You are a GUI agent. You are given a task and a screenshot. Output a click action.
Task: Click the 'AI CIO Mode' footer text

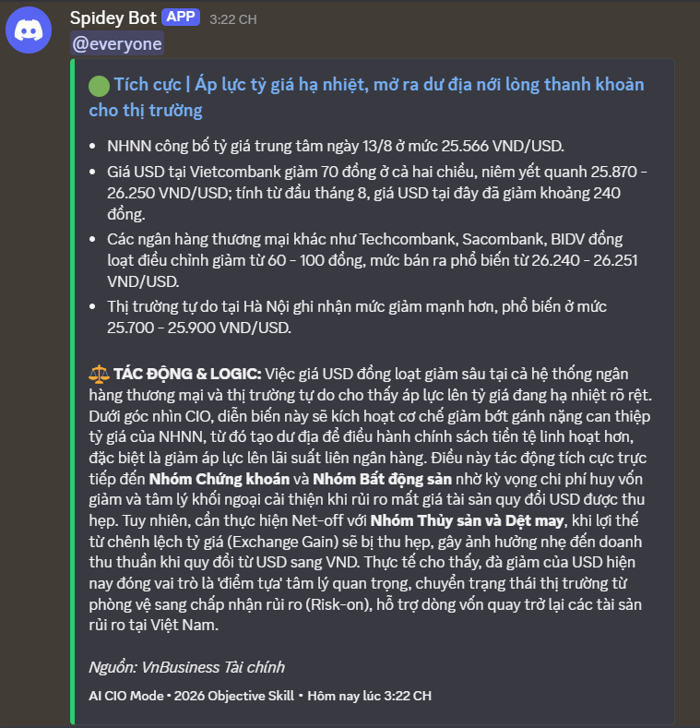click(x=126, y=696)
